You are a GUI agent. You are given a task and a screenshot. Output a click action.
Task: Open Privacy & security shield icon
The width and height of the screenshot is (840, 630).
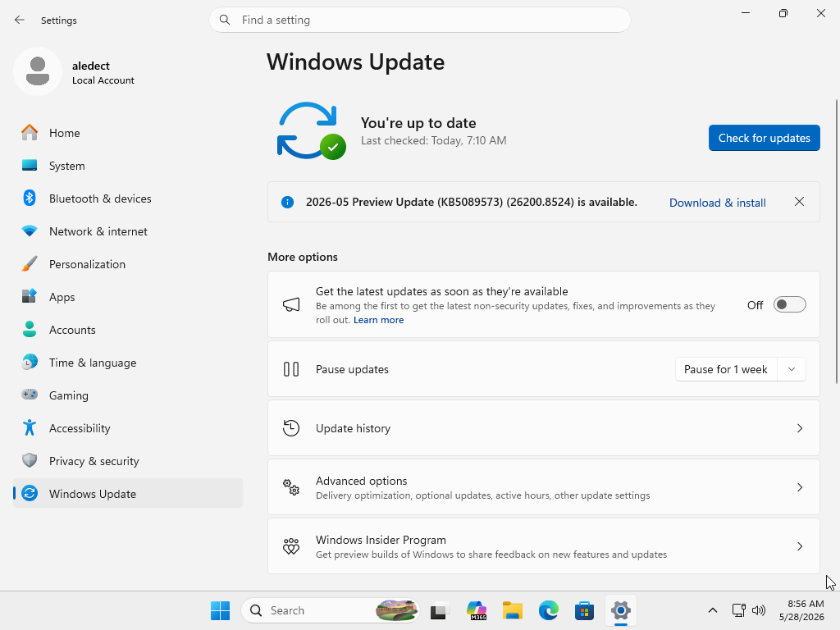tap(30, 460)
